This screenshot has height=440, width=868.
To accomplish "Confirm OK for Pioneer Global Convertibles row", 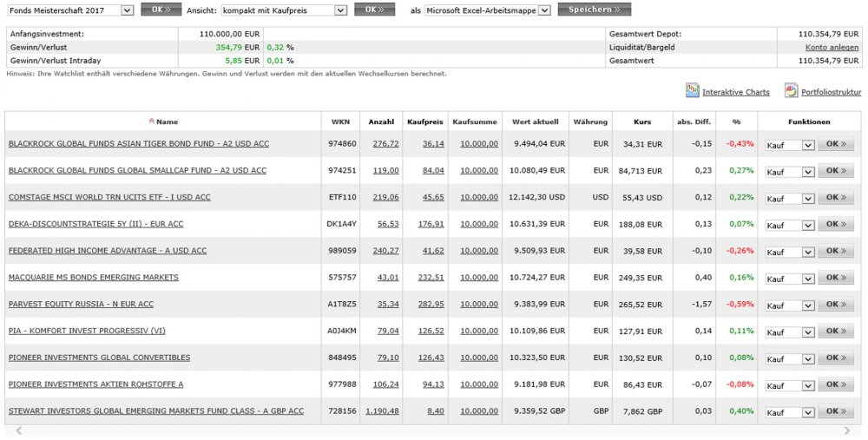I will click(836, 358).
